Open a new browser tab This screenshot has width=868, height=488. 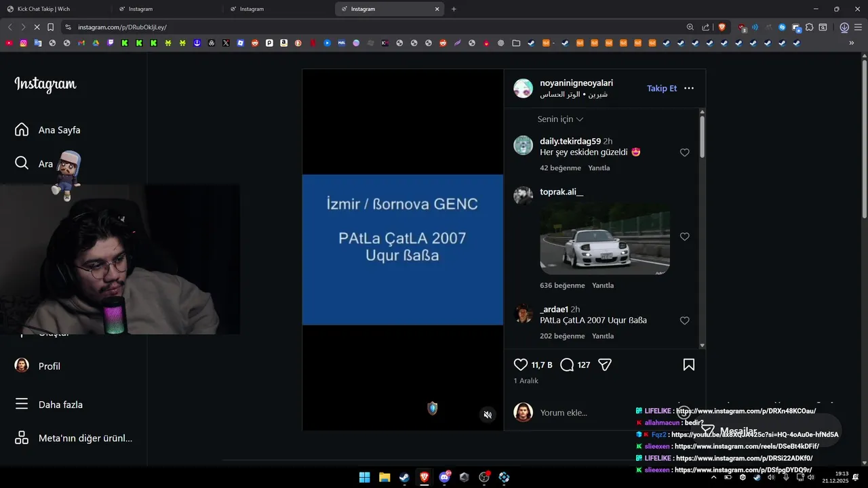click(x=454, y=9)
